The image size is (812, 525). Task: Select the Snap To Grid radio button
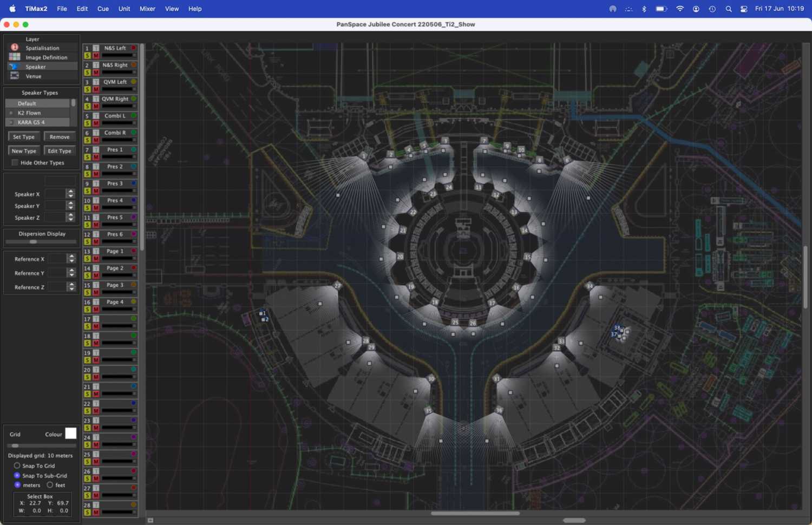17,465
